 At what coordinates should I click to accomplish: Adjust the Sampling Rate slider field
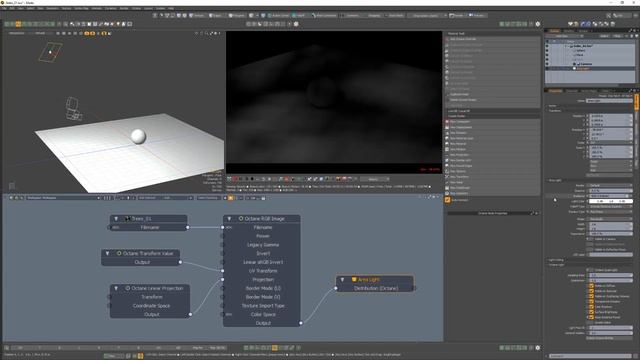click(611, 275)
